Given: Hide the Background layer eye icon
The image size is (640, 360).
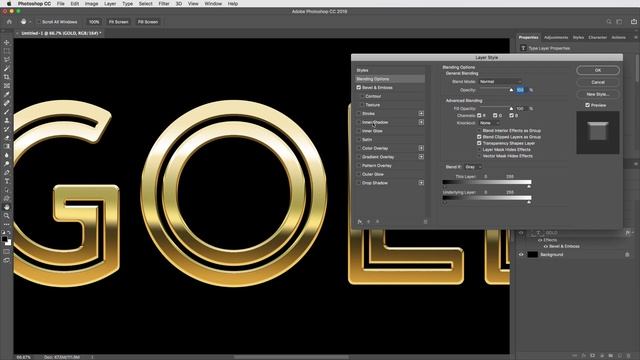Looking at the screenshot, I should click(521, 255).
